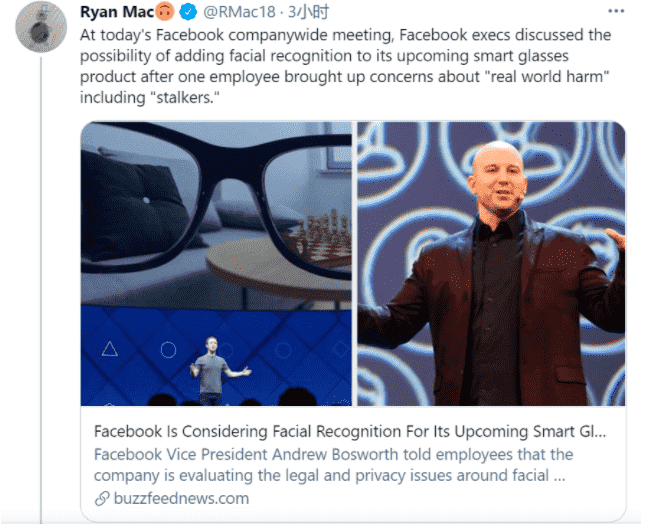This screenshot has width=652, height=529.
Task: Click the link chain icon beside buzzfeednews.com
Action: click(x=102, y=498)
